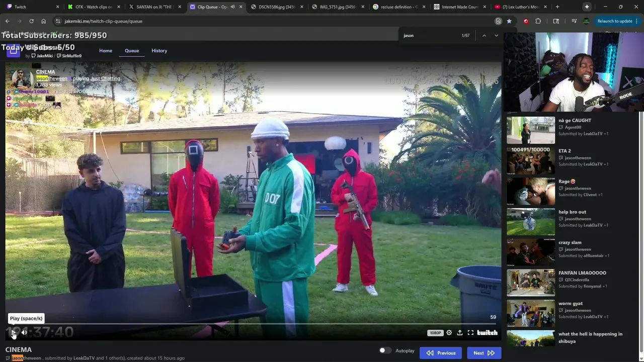Reload the current page
This screenshot has height=362, width=644.
click(31, 21)
